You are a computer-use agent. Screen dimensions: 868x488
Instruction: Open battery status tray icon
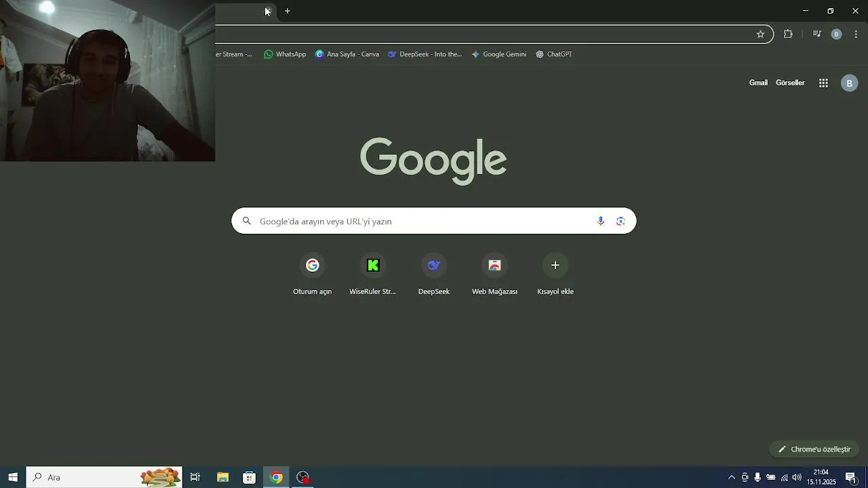point(770,477)
